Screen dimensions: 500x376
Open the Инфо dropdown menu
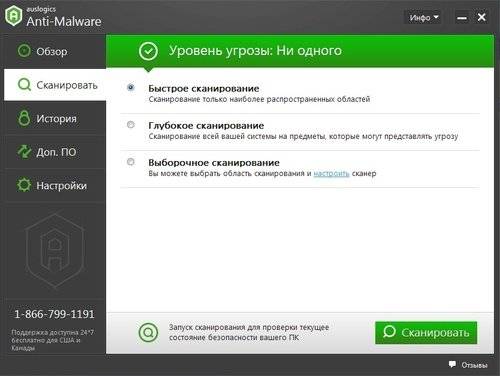coord(423,17)
